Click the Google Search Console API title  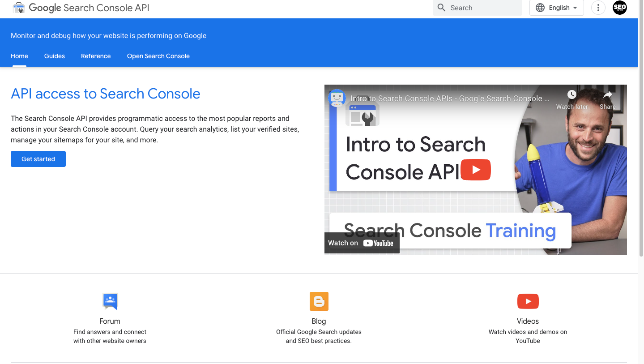click(89, 8)
